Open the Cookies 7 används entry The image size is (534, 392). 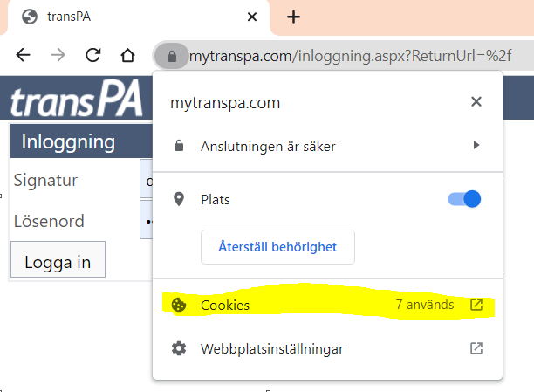327,305
